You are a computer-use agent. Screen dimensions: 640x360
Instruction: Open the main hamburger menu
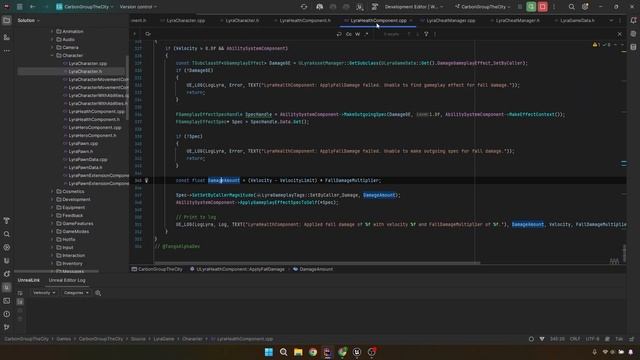coord(20,7)
